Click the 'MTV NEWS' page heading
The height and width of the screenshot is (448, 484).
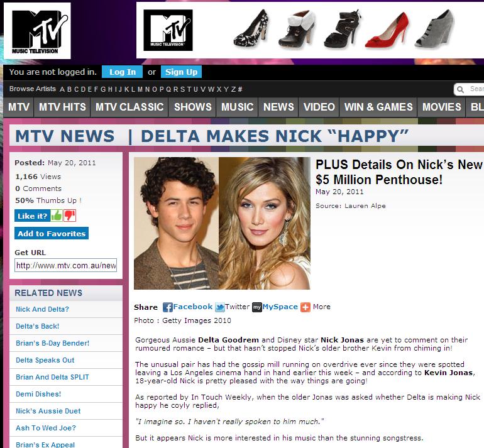click(x=65, y=136)
